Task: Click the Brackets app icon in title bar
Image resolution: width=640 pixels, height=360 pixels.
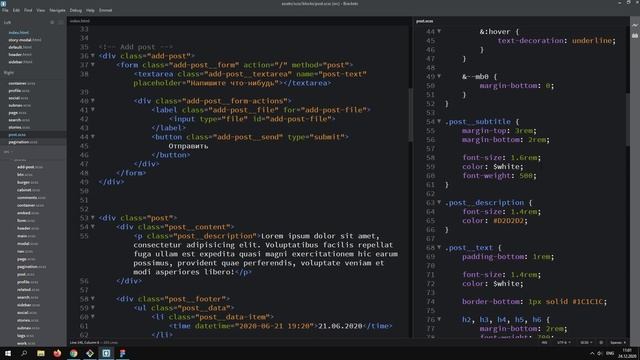Action: click(x=3, y=3)
